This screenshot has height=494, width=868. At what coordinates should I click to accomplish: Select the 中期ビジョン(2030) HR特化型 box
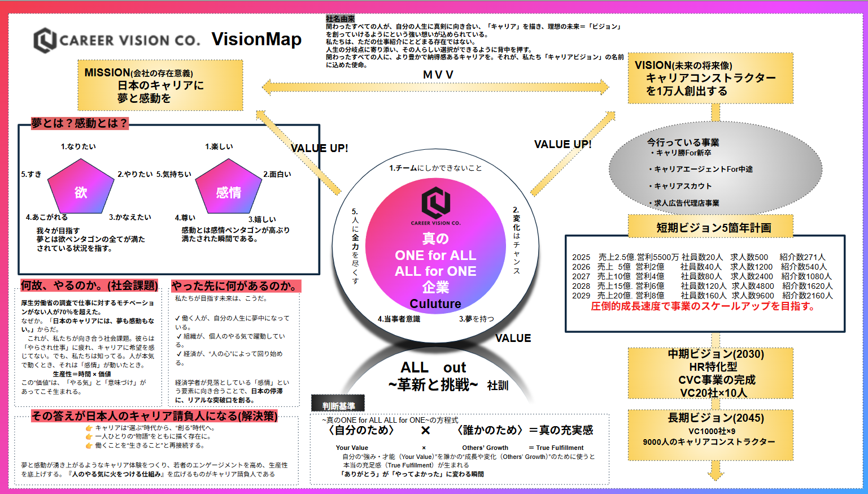pos(710,373)
